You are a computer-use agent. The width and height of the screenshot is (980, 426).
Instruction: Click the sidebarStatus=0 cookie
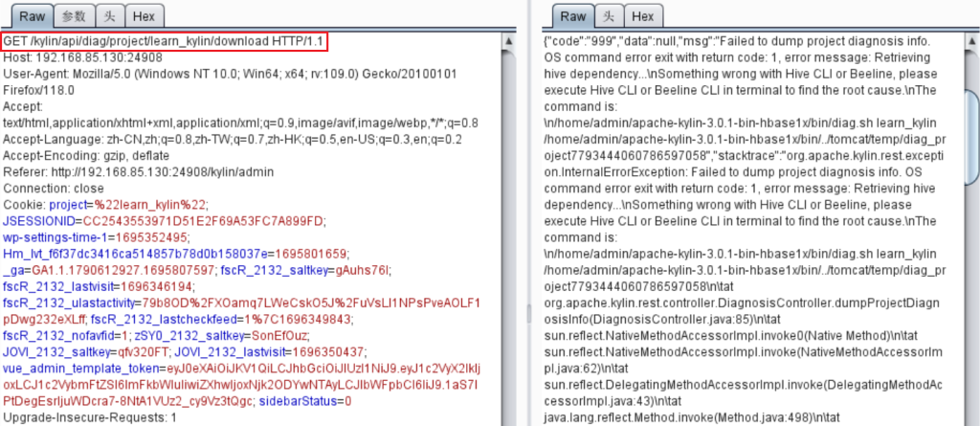(x=304, y=400)
